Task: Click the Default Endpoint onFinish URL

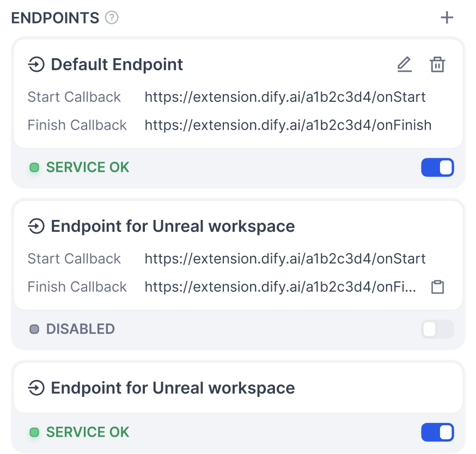Action: pos(288,125)
